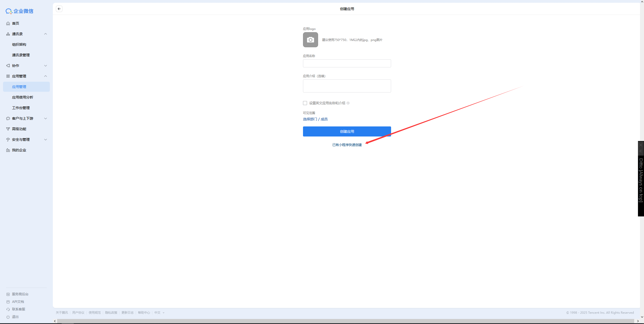Open the 中文 language dropdown in footer

pyautogui.click(x=159, y=313)
